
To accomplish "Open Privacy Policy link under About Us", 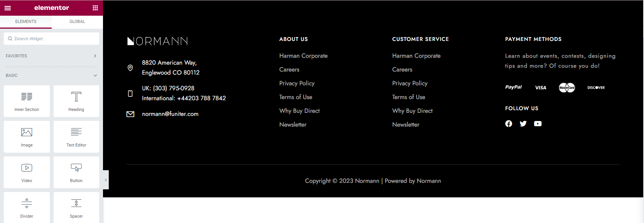I will (x=297, y=83).
